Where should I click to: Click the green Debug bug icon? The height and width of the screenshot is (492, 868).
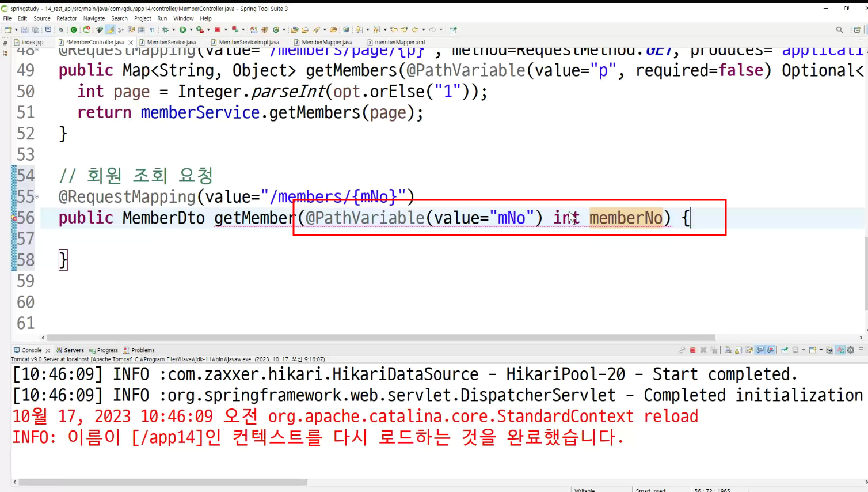[166, 30]
